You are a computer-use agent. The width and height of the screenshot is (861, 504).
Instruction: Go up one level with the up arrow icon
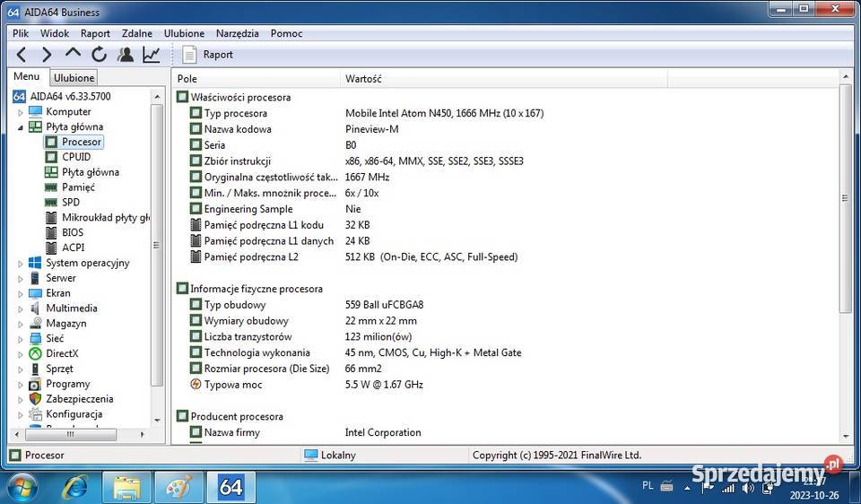click(x=73, y=53)
